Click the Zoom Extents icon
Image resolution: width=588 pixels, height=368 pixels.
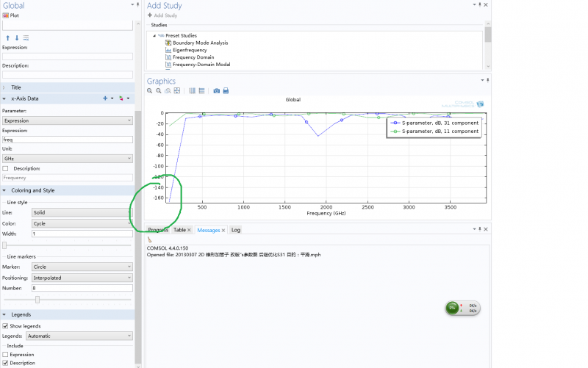[x=177, y=90]
